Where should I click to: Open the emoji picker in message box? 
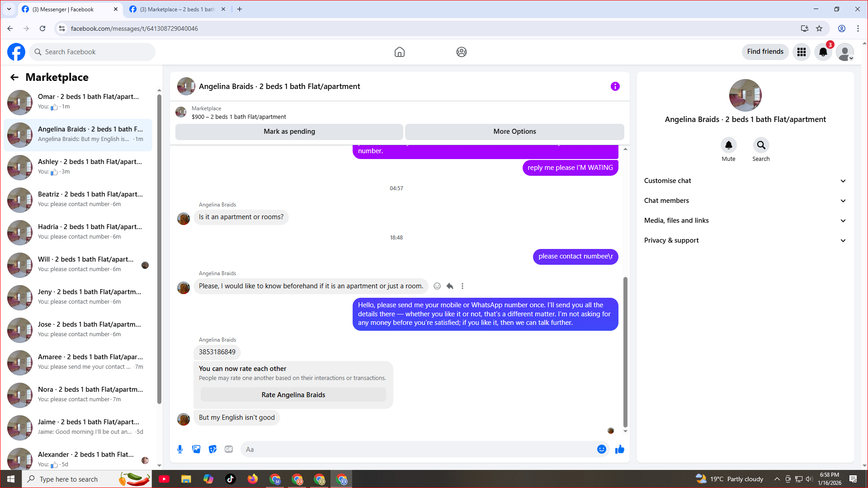click(601, 449)
